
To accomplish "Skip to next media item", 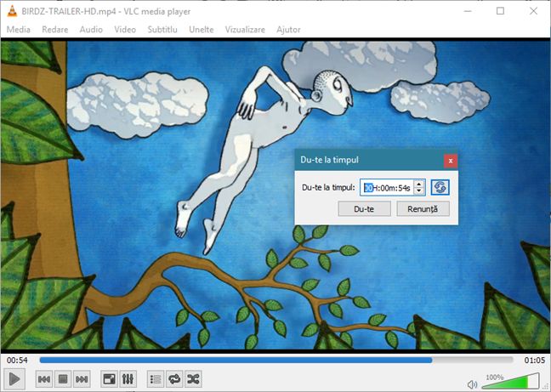I will tap(82, 379).
